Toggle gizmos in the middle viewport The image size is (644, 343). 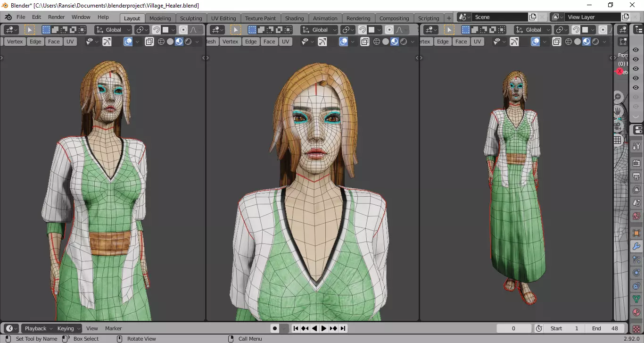pyautogui.click(x=322, y=42)
